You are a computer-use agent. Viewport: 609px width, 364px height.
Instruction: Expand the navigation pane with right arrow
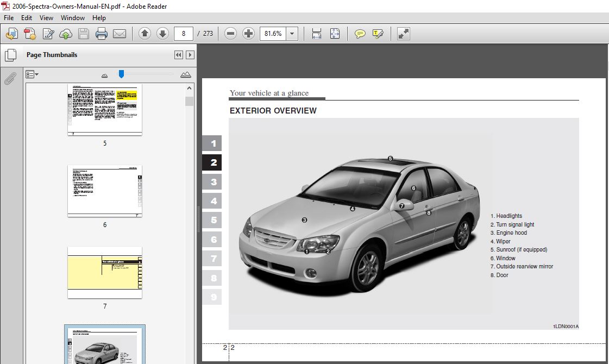pyautogui.click(x=190, y=55)
